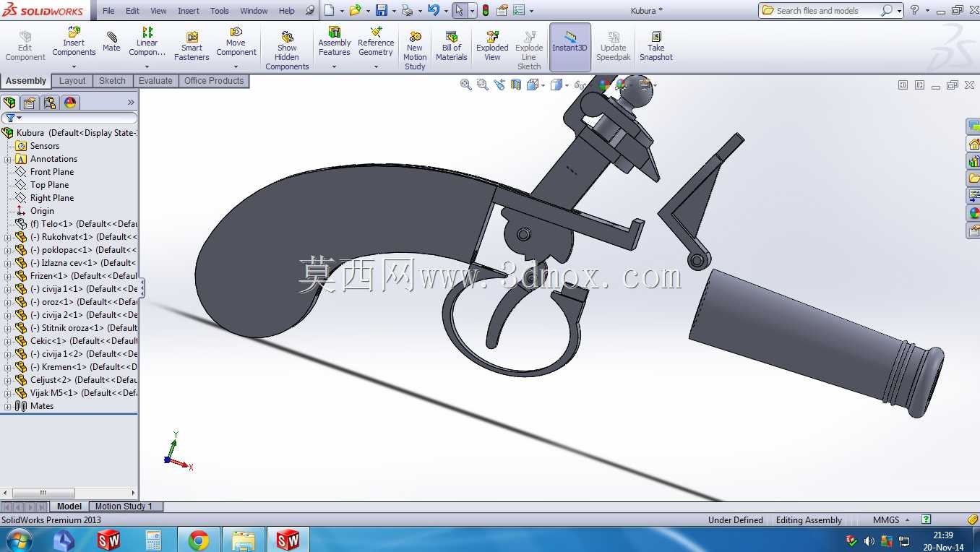Switch to the Sketch tab
This screenshot has width=980, height=552.
point(112,81)
